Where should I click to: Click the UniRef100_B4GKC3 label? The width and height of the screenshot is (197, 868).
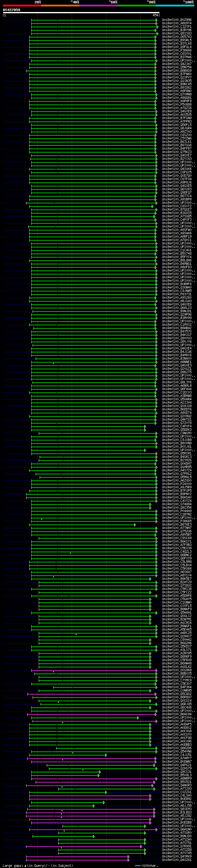click(x=177, y=457)
